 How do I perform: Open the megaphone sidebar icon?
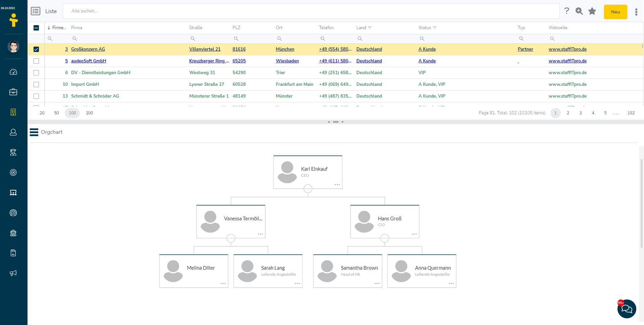[x=13, y=273]
